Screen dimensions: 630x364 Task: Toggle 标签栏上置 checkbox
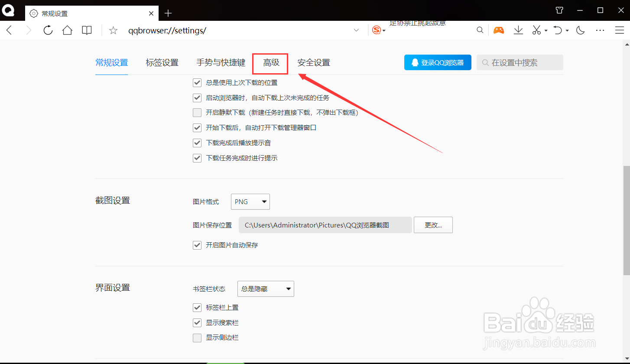pos(197,307)
